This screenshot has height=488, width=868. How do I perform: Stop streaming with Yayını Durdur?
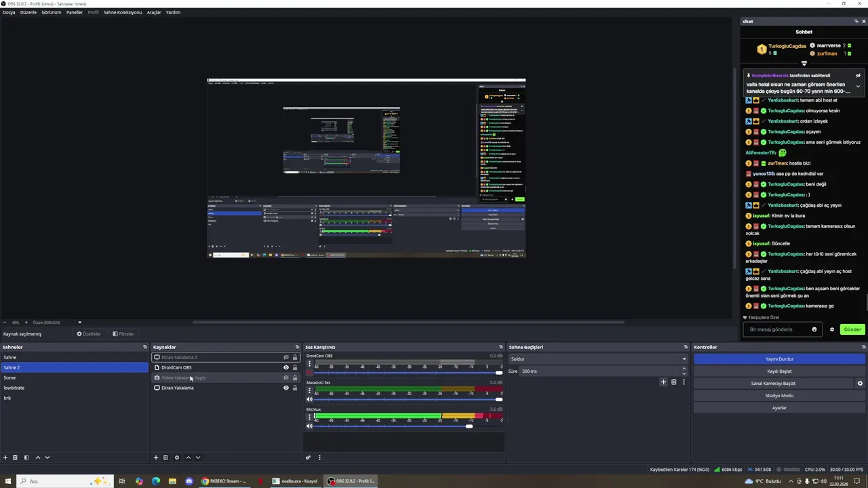779,359
